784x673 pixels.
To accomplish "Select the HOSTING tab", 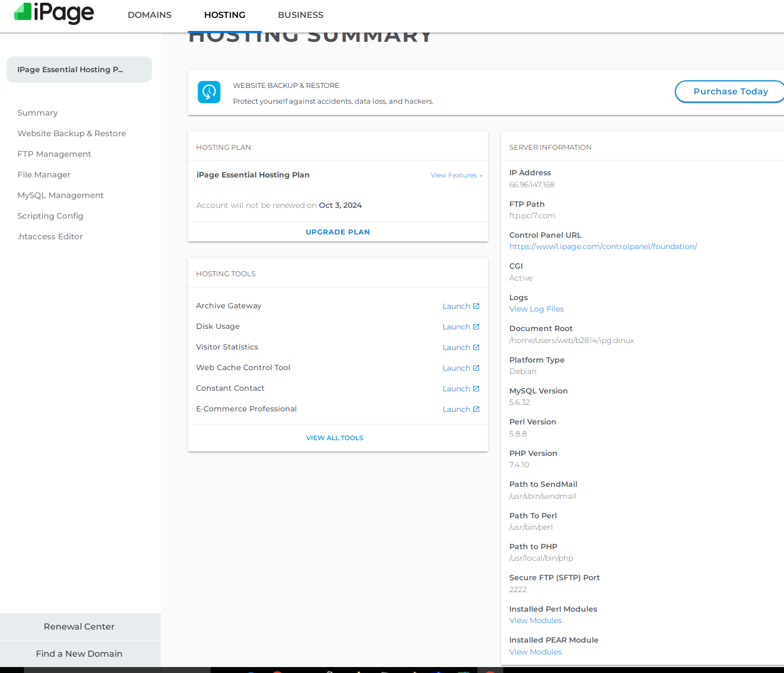I will point(225,15).
